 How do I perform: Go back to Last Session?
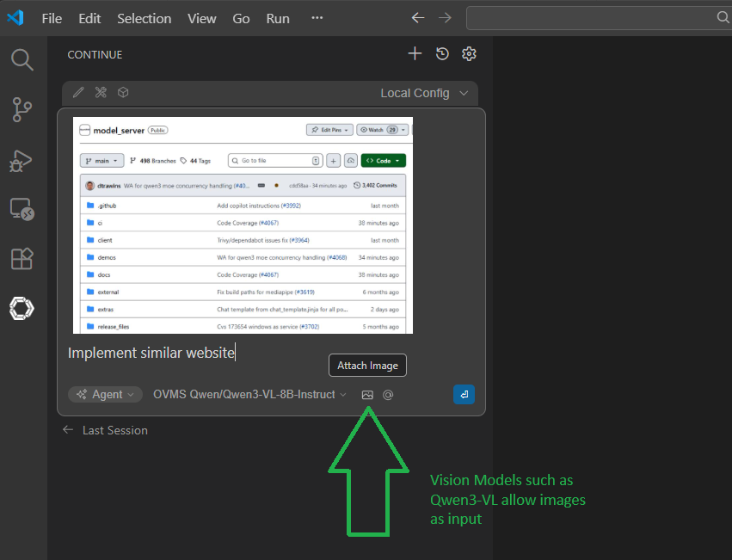pos(105,430)
